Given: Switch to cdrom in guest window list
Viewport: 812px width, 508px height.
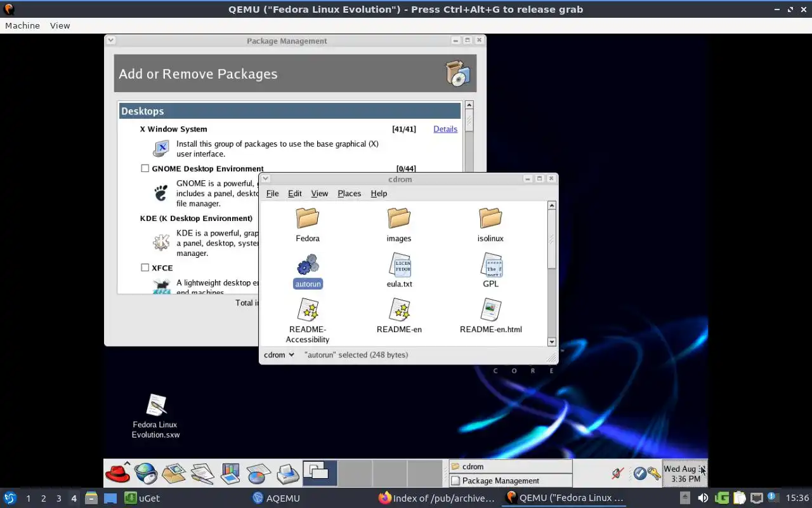Looking at the screenshot, I should tap(511, 467).
